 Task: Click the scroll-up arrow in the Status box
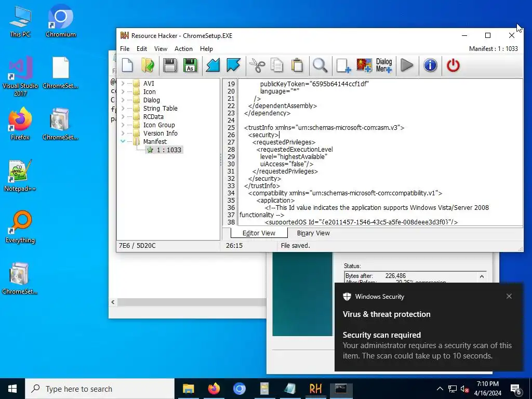482,276
